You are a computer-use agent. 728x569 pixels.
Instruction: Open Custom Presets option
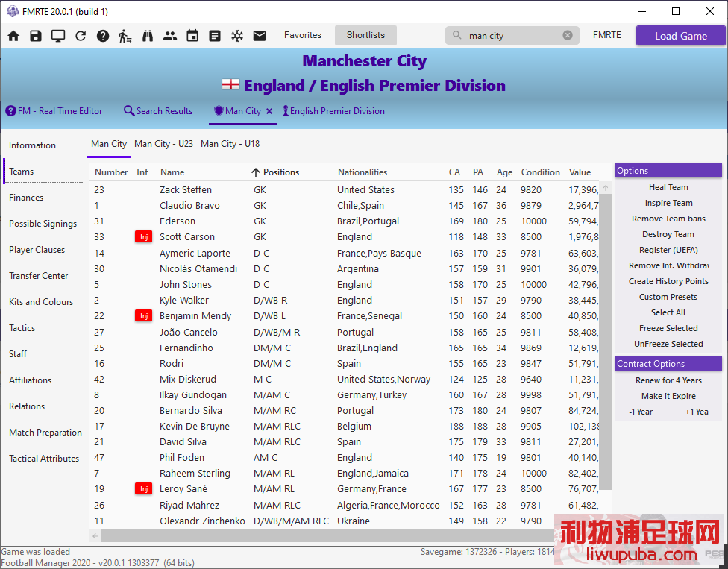(668, 297)
